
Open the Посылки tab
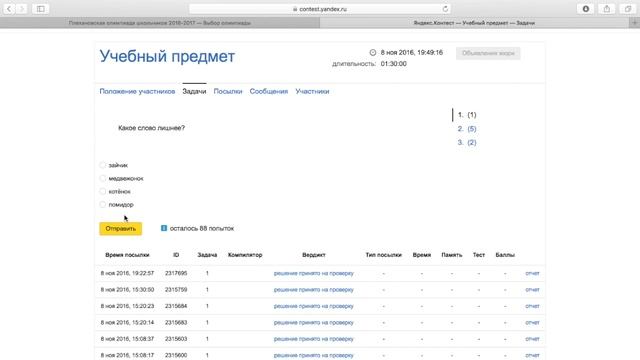[x=228, y=91]
